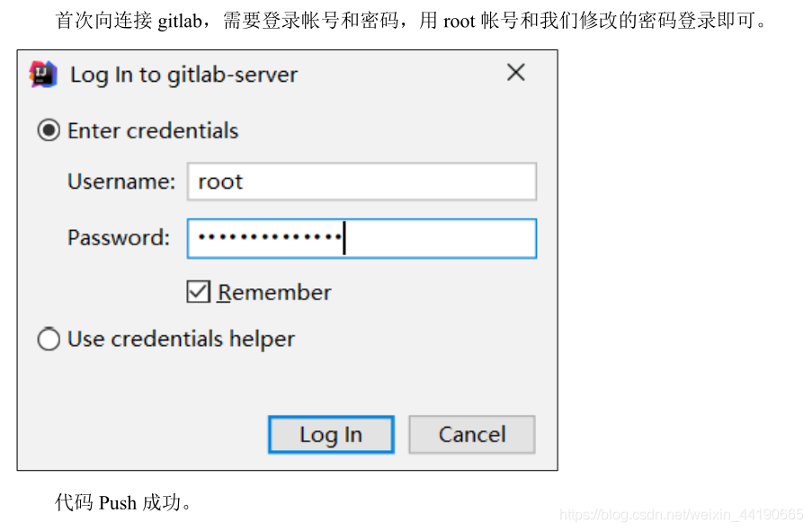812x531 pixels.
Task: Close the Log In to gitlab-server dialog
Action: pyautogui.click(x=516, y=73)
